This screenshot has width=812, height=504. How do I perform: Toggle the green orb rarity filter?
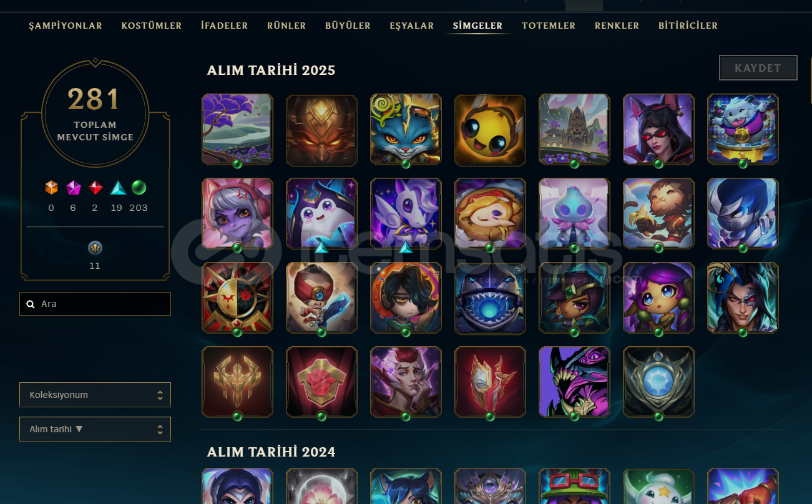(x=139, y=188)
